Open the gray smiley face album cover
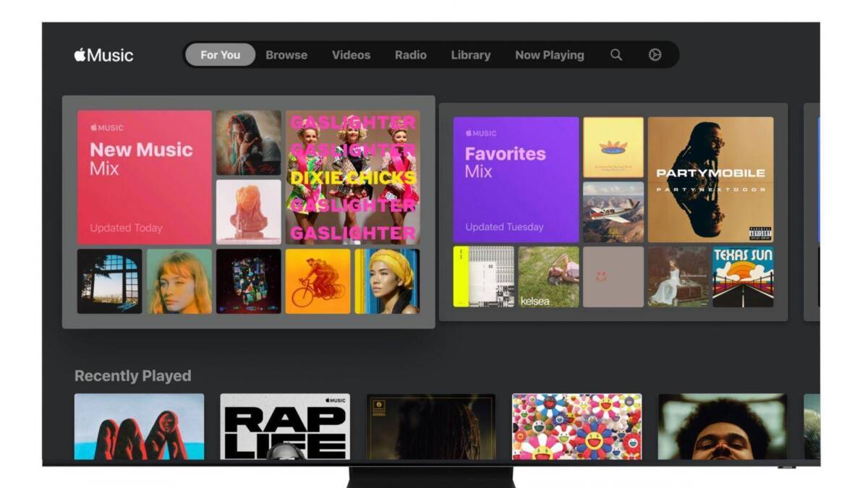 613,277
